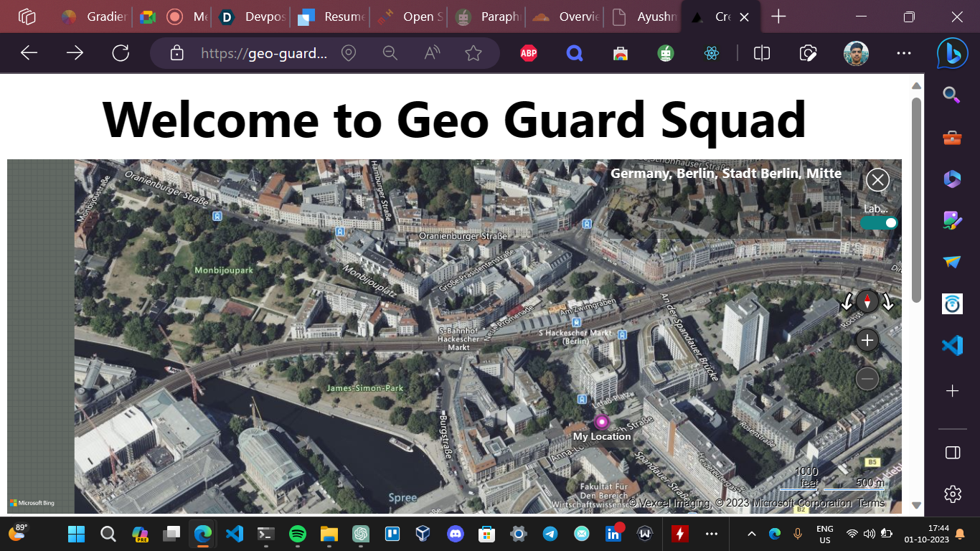Switch to the Gradier tab
The height and width of the screenshot is (551, 980).
click(94, 17)
